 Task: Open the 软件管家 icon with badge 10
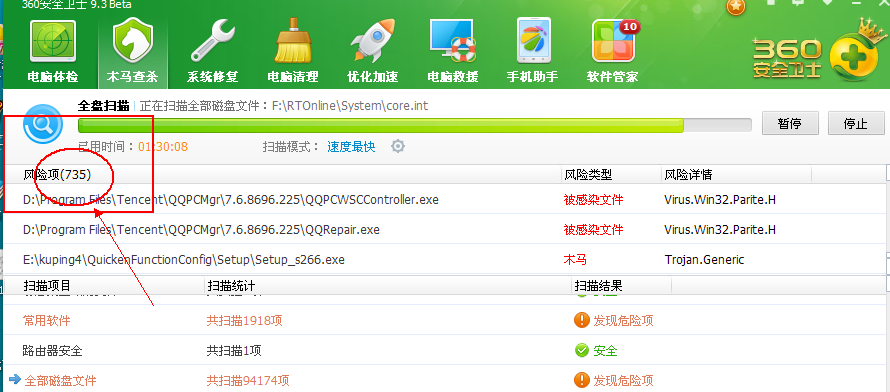613,41
